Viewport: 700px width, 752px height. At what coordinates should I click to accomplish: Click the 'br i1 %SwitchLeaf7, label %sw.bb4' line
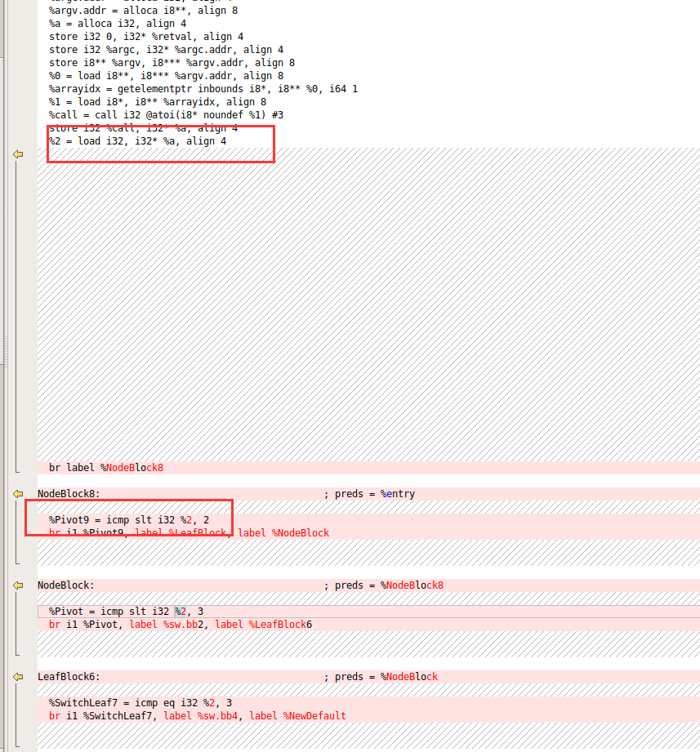click(x=197, y=715)
